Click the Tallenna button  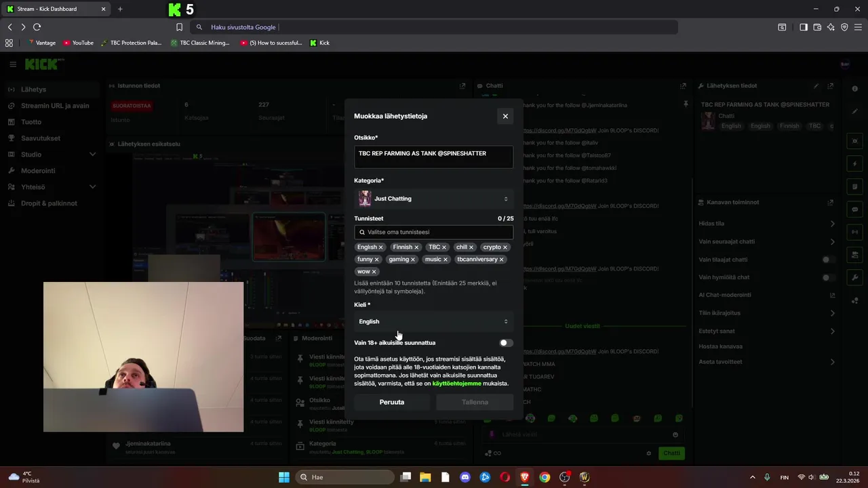tap(475, 402)
